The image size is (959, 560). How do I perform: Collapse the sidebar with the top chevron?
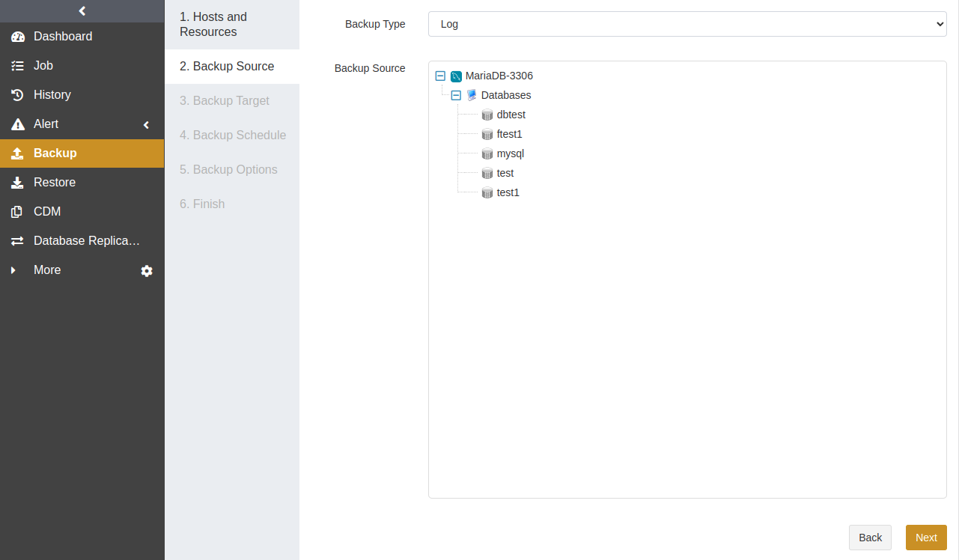(x=82, y=10)
